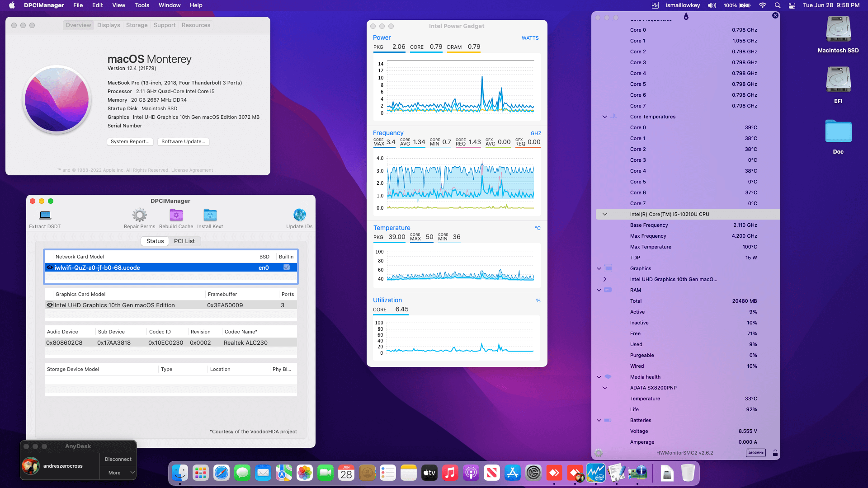This screenshot has width=868, height=488.
Task: Switch to the PCI List tab
Action: (x=184, y=241)
